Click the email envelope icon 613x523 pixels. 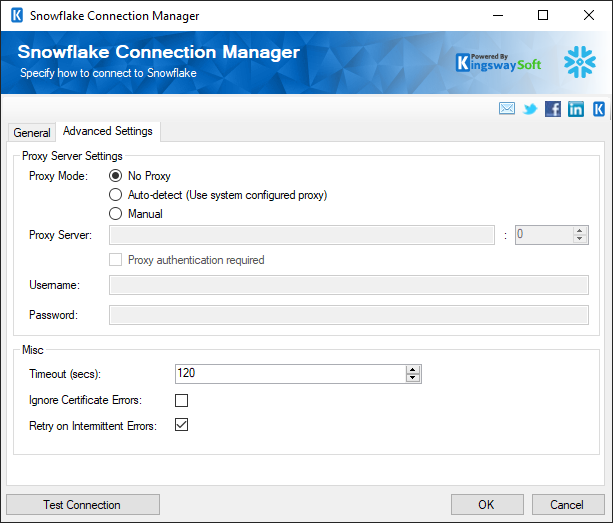507,109
